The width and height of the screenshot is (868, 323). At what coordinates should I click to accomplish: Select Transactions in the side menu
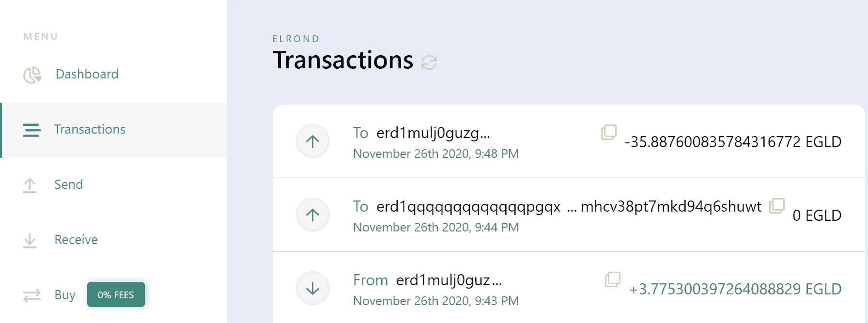click(x=90, y=129)
